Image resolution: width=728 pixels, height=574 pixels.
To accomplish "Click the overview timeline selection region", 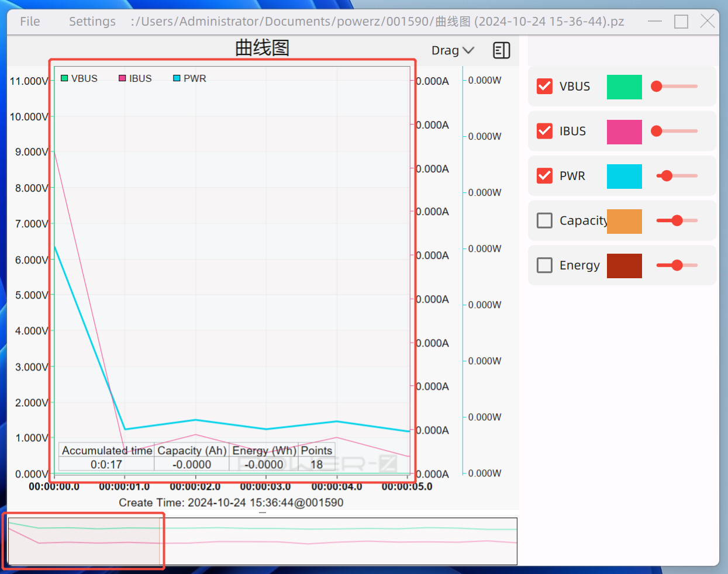I will tap(84, 541).
